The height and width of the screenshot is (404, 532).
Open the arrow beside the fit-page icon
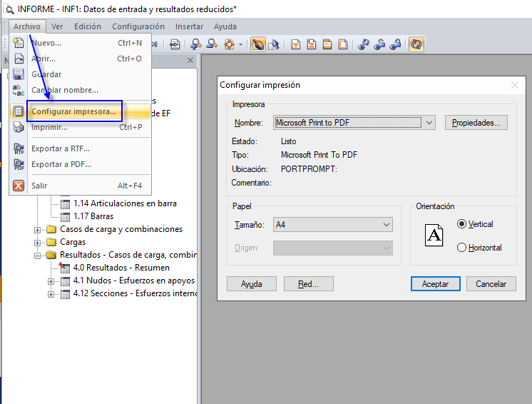240,44
